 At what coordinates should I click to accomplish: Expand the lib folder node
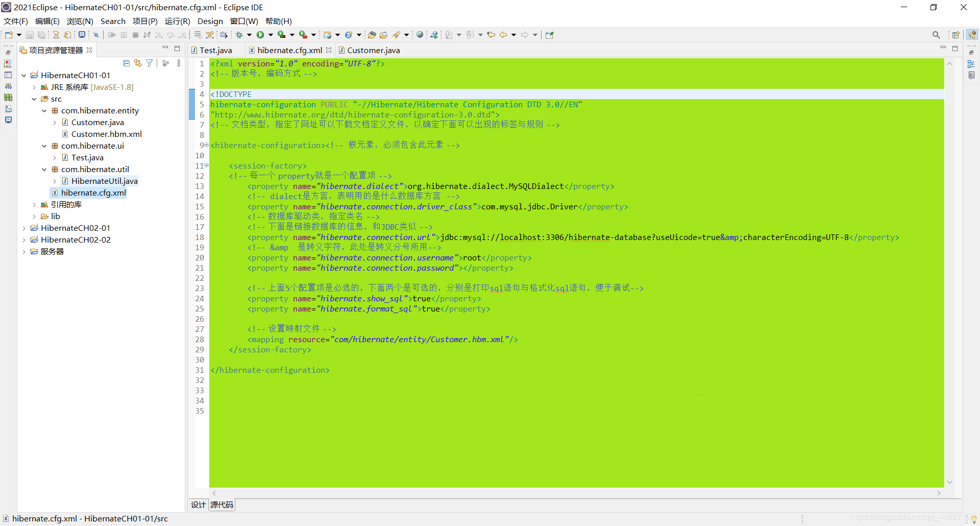34,217
